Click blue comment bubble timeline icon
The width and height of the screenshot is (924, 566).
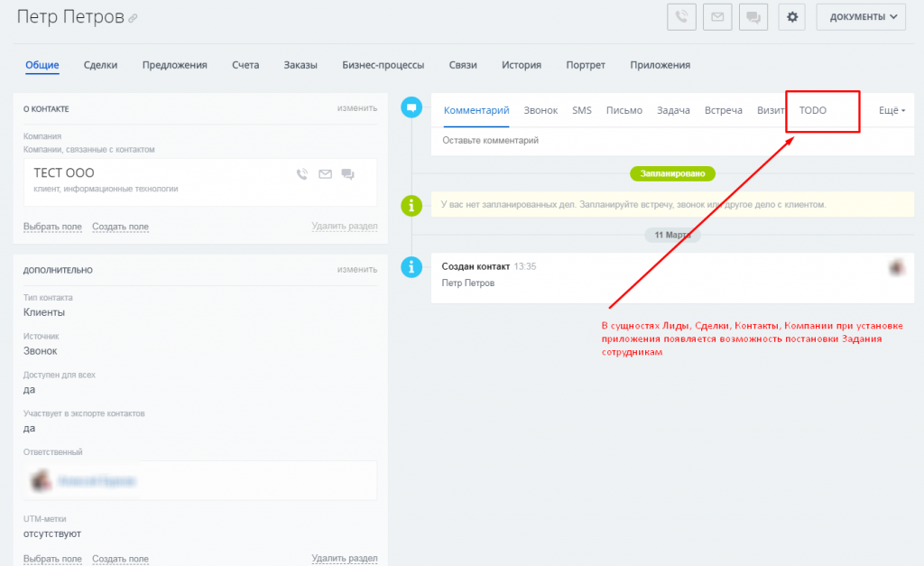point(411,107)
